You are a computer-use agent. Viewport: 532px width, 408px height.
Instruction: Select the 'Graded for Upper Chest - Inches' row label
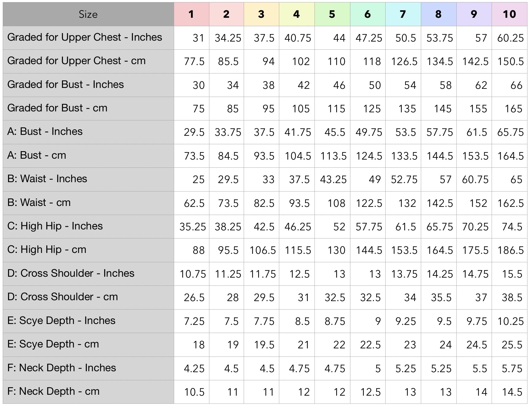pyautogui.click(x=85, y=37)
